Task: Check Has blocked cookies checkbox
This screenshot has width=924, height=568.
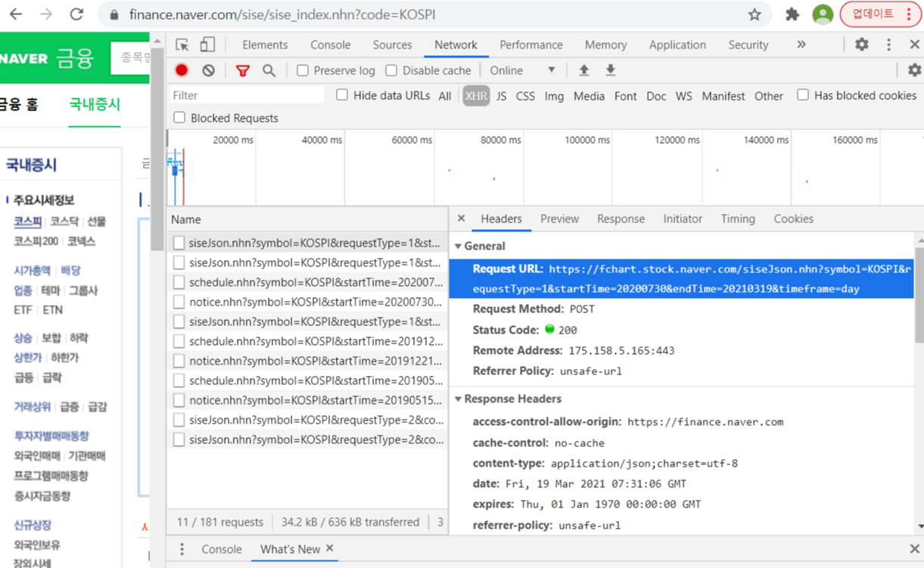Action: point(803,95)
